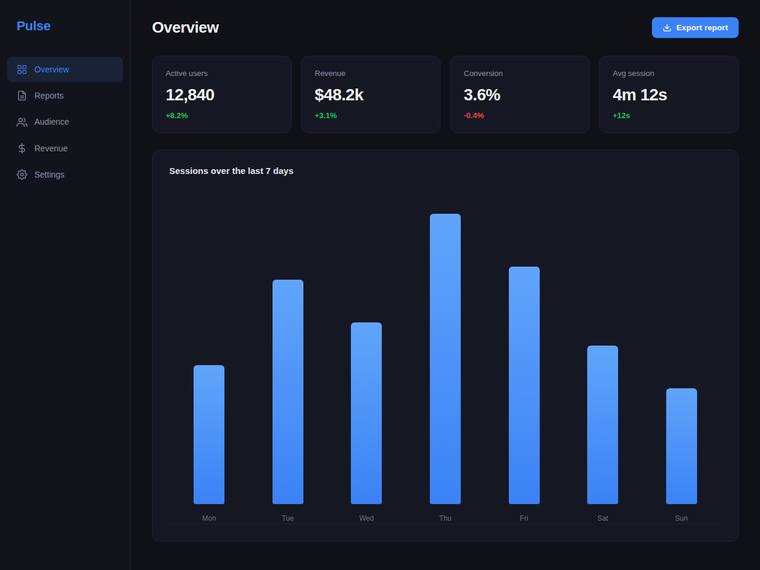Click the Reports document icon
Screen dimensions: 760x570
click(x=22, y=96)
